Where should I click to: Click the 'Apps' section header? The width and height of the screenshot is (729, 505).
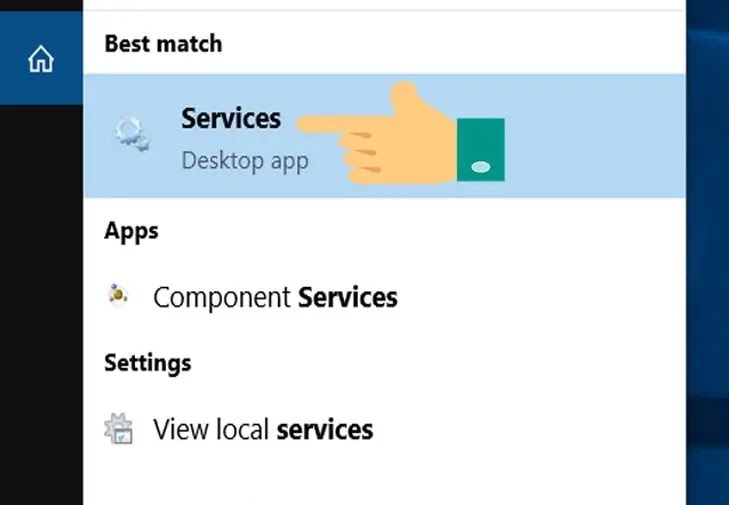[131, 231]
